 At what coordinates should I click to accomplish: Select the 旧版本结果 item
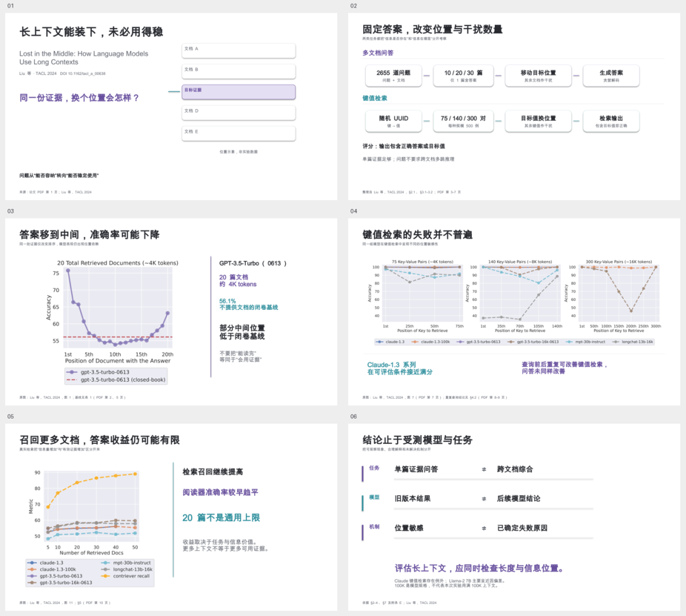[x=413, y=499]
